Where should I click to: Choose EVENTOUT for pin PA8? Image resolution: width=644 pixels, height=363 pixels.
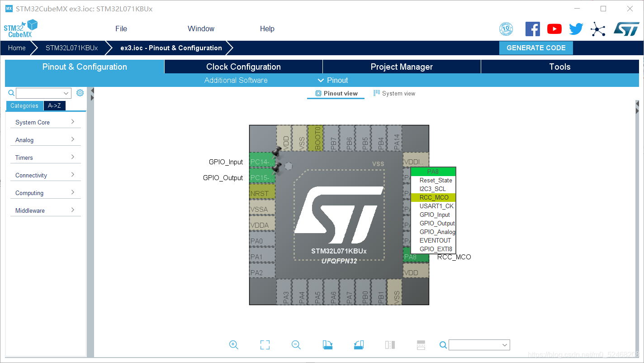433,240
